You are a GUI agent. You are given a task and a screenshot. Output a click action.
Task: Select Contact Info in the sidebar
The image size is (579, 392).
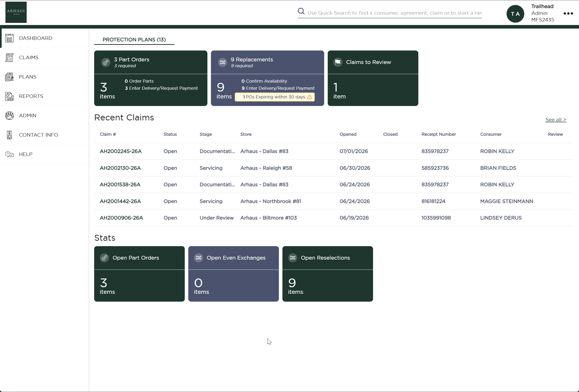pyautogui.click(x=45, y=135)
